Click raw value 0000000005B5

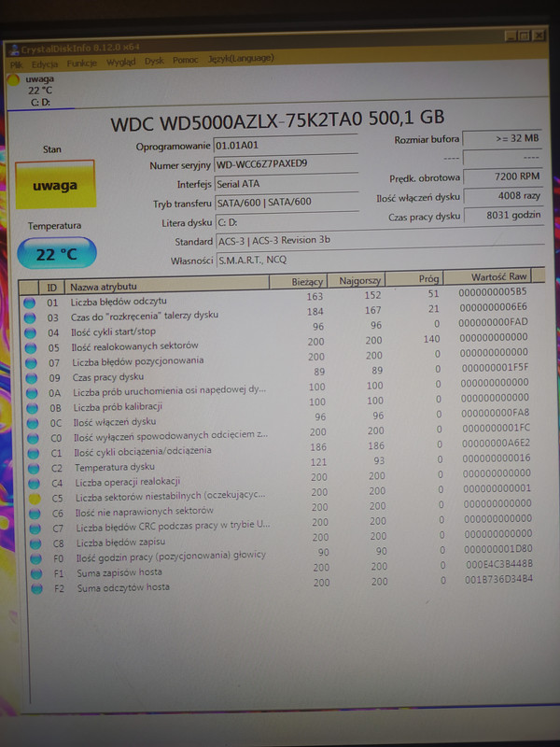[493, 291]
